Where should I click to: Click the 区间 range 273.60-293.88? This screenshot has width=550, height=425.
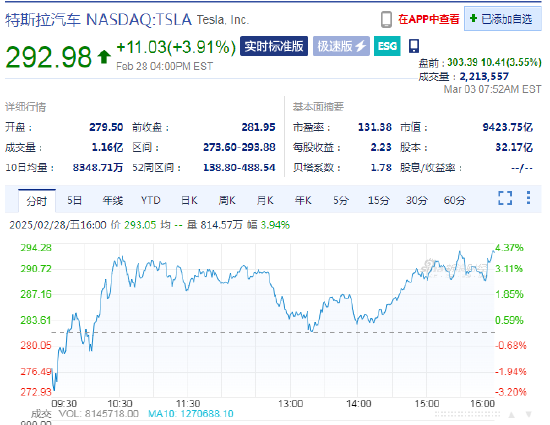click(239, 147)
